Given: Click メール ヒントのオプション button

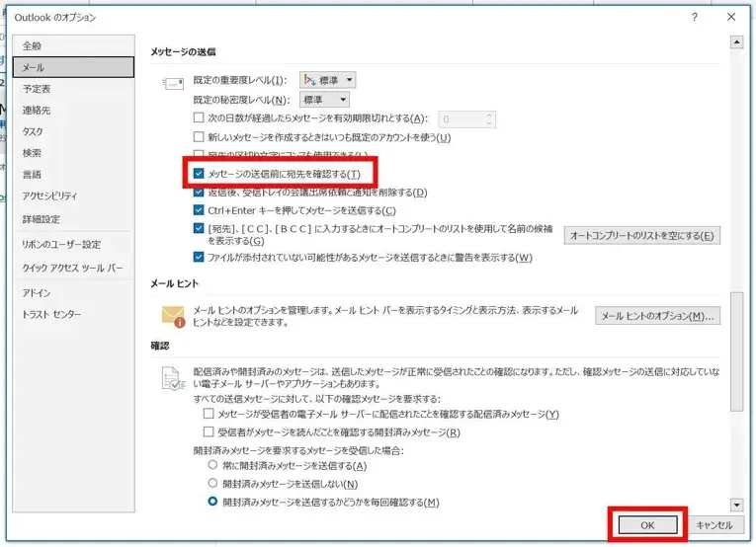Looking at the screenshot, I should [x=657, y=316].
